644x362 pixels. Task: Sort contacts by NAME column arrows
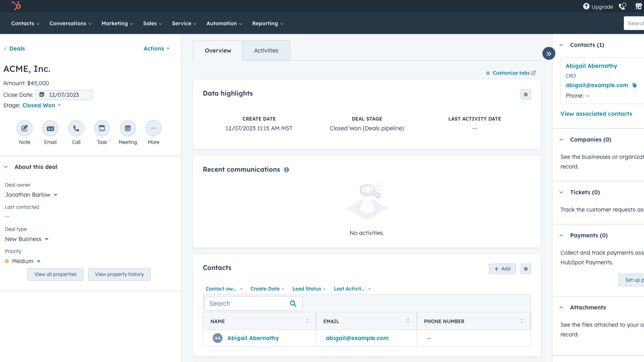307,321
